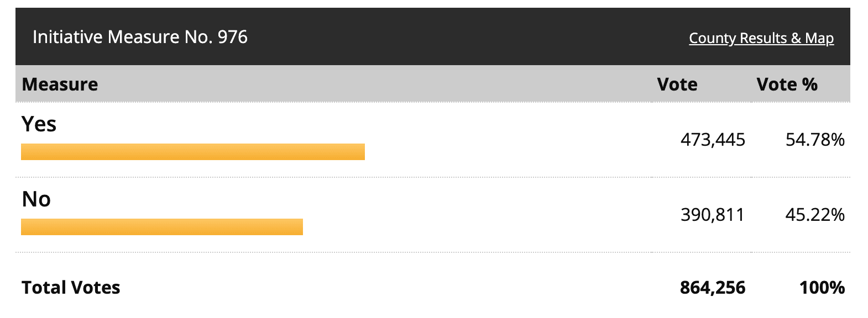Open the County Results & Map link
The image size is (868, 318).
[x=761, y=38]
